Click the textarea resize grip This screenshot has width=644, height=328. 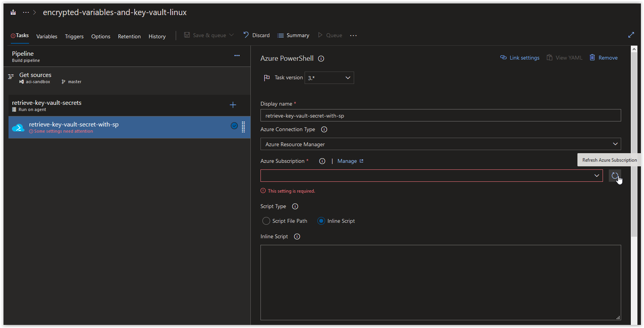[618, 318]
